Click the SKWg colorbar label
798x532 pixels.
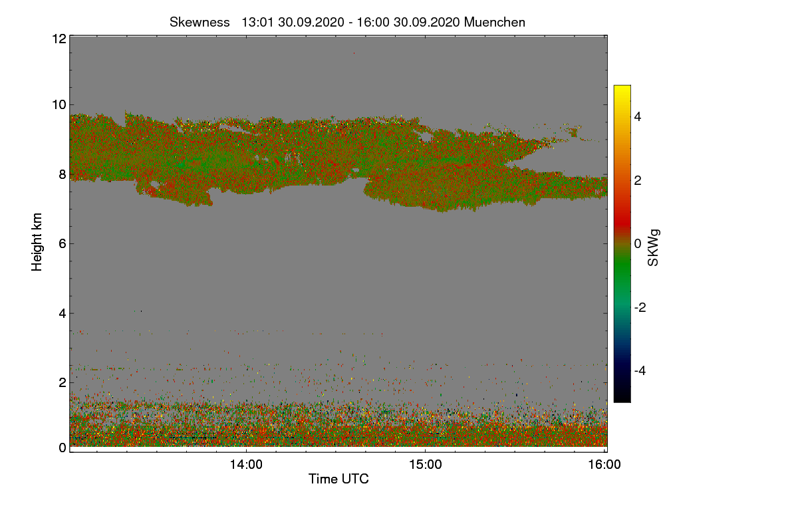(x=654, y=248)
